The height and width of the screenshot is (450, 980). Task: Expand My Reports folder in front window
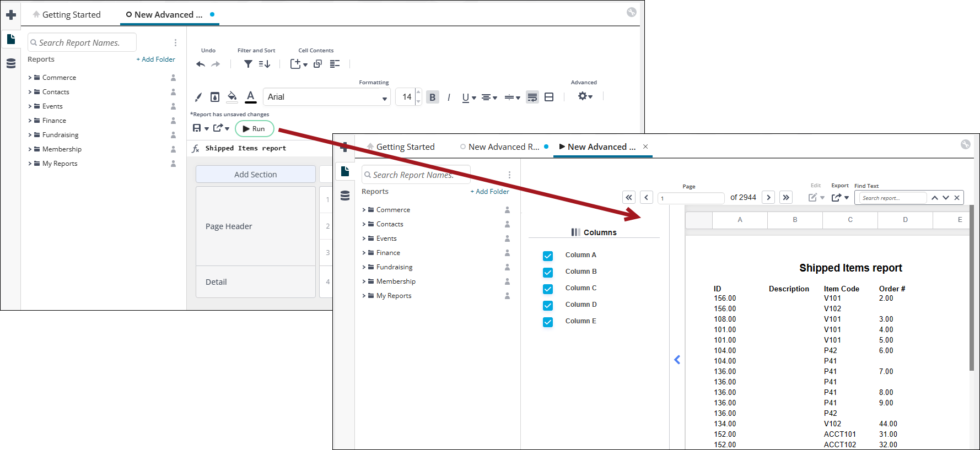(x=364, y=296)
